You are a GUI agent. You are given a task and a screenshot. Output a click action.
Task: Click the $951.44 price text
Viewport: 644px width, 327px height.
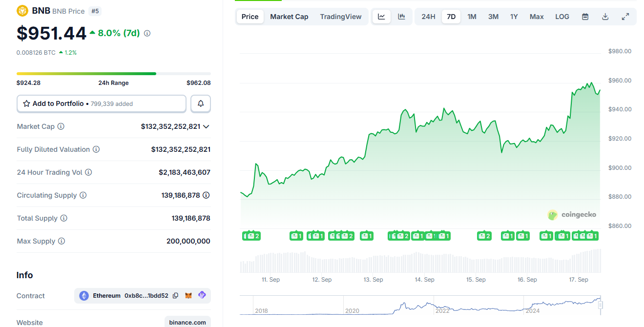(51, 33)
